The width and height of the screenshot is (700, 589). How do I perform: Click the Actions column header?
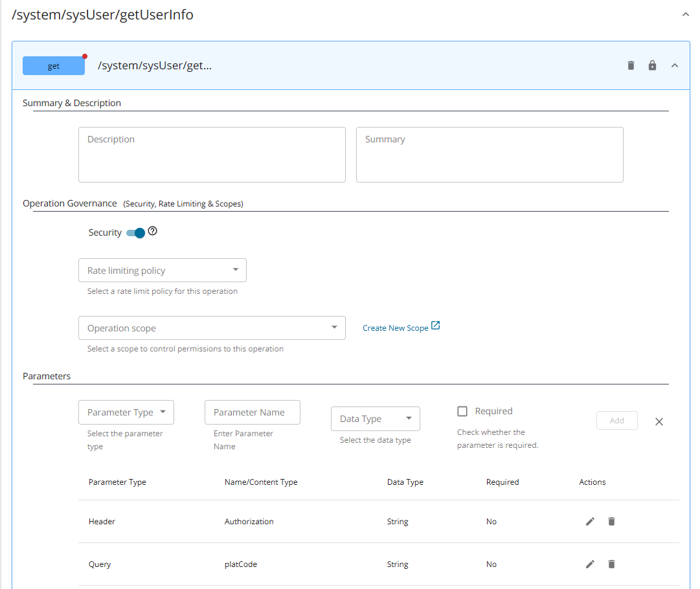point(592,482)
